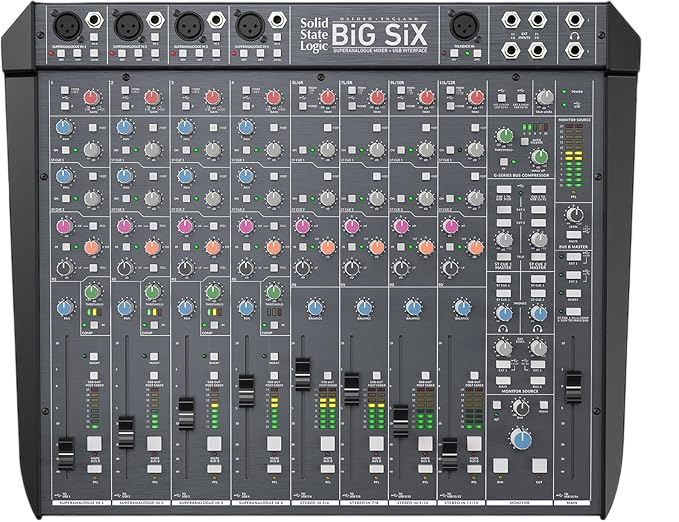Adjust the blue ST Cue 1 pan knob, channel 1
The width and height of the screenshot is (679, 522).
point(64,127)
